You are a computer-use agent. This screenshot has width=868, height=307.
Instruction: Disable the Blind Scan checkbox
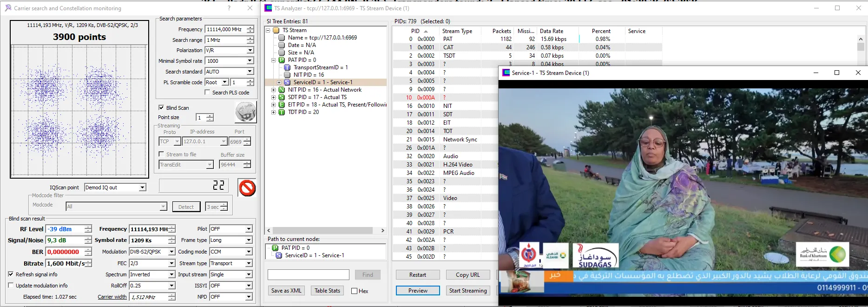pos(161,107)
